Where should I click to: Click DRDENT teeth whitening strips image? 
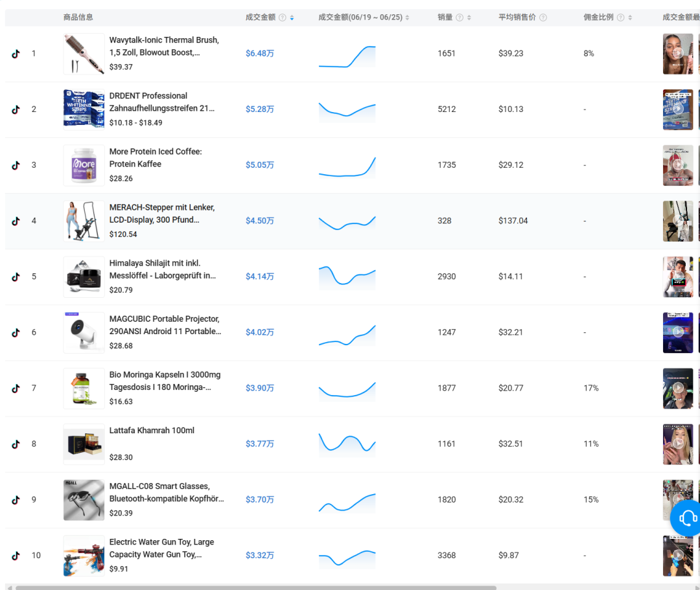click(84, 109)
